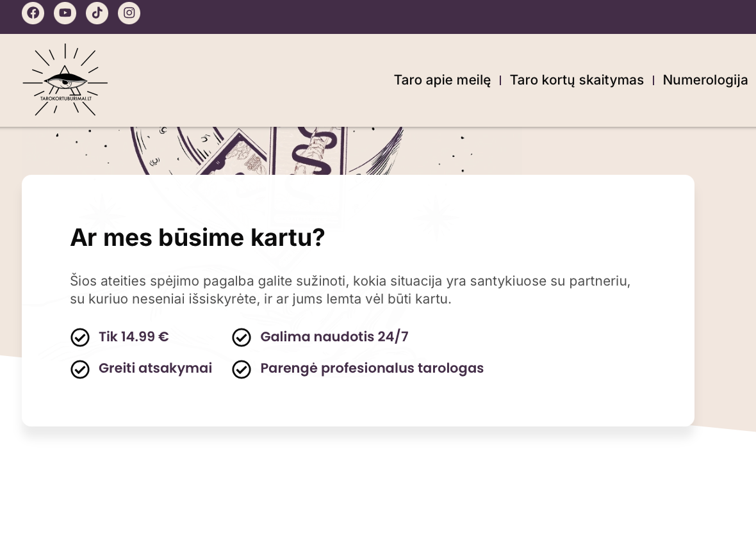Click the checkmark beside Parengė profesionalus tarologas

point(242,369)
